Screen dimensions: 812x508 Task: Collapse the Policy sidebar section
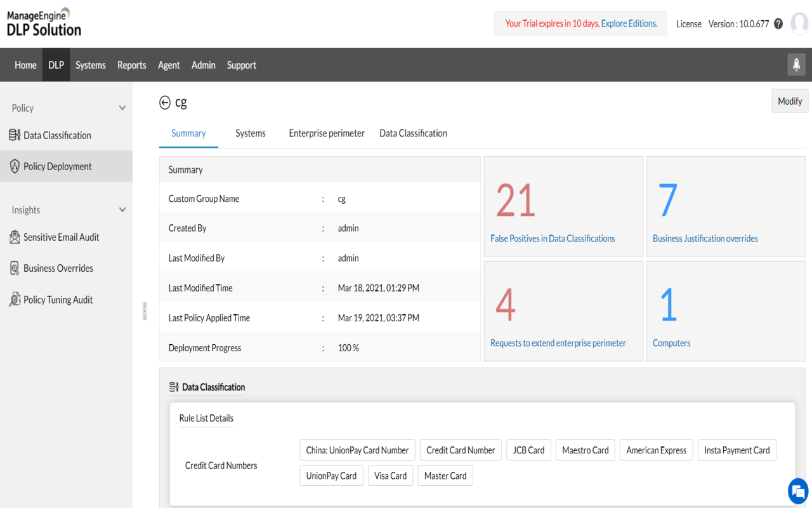tap(122, 108)
